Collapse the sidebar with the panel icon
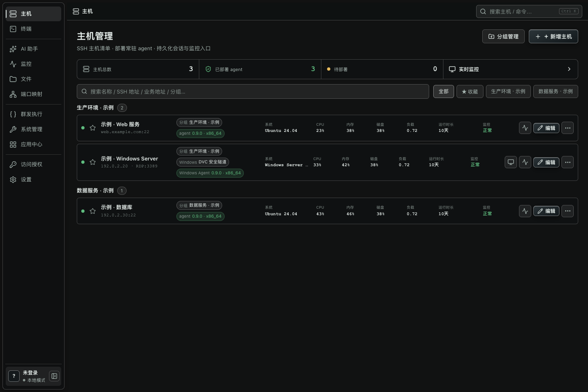 [x=54, y=376]
